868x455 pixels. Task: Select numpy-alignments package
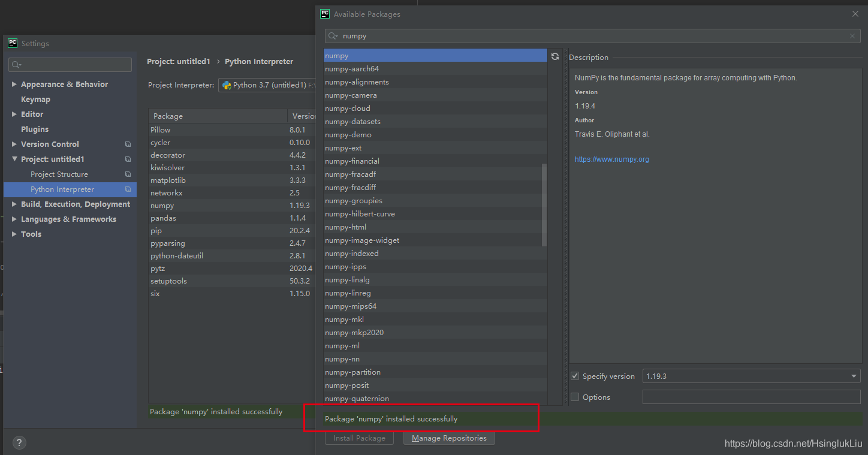[x=435, y=82]
